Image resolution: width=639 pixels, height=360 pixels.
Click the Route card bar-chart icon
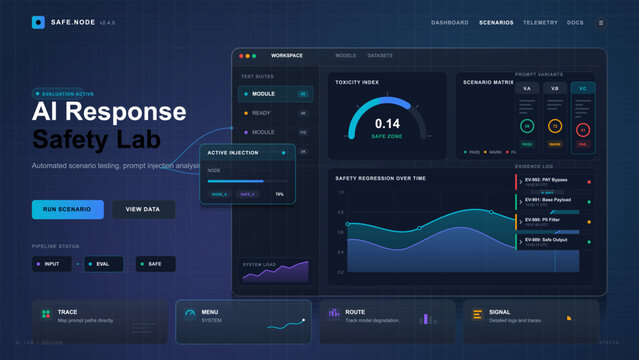point(334,313)
